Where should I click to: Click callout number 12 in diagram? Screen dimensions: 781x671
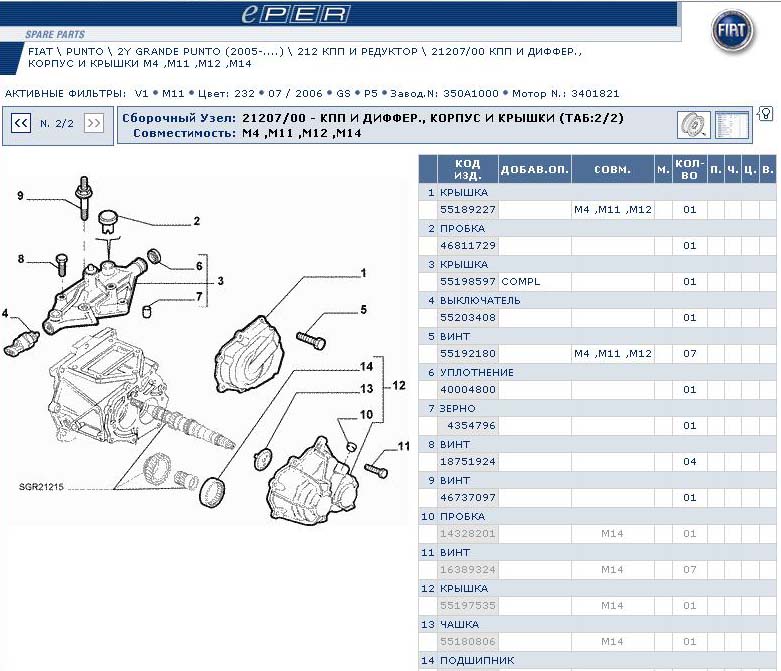pos(399,385)
